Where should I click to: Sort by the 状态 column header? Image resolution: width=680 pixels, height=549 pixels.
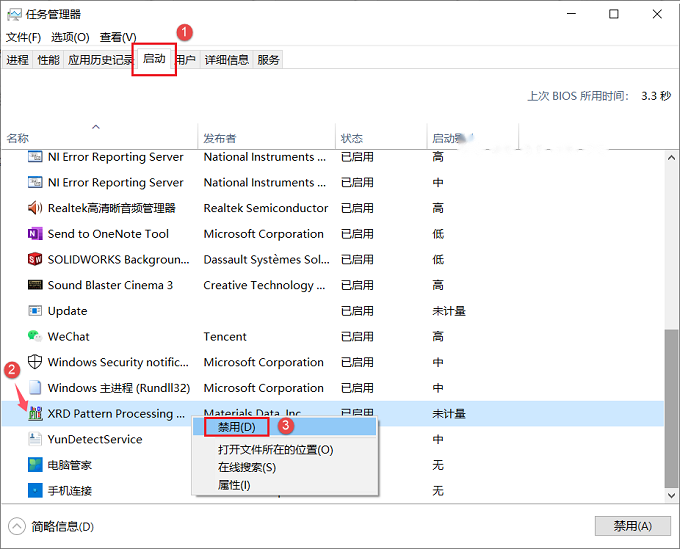pos(381,138)
